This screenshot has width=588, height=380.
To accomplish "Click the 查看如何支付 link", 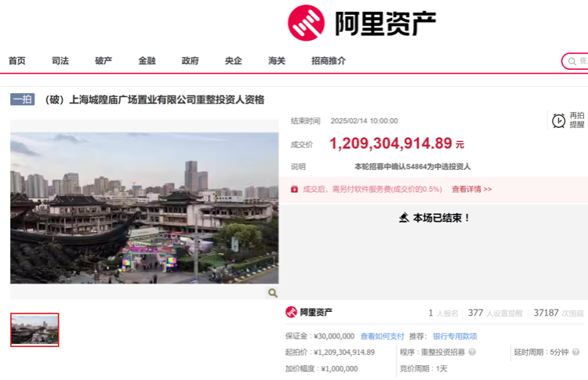I will pos(382,336).
